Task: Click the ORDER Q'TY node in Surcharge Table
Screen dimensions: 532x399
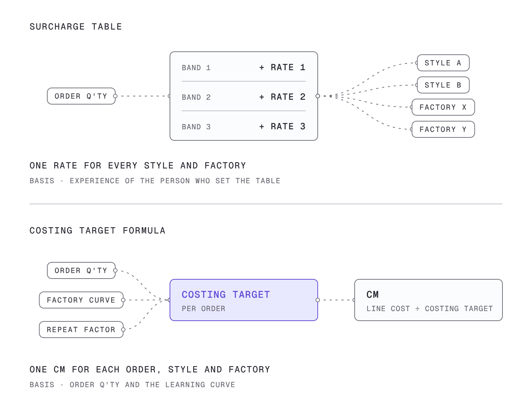Action: click(x=81, y=96)
